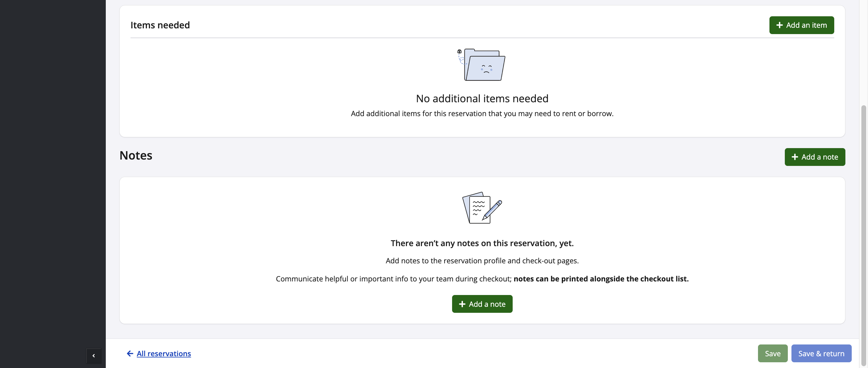Click the no notes yet message
Screen dimensions: 868x368
point(482,243)
